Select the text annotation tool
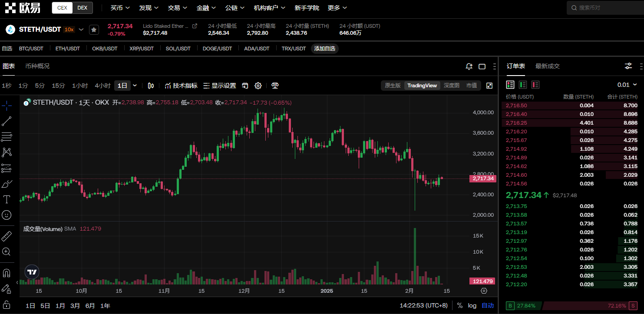The width and height of the screenshot is (644, 314). click(x=7, y=199)
